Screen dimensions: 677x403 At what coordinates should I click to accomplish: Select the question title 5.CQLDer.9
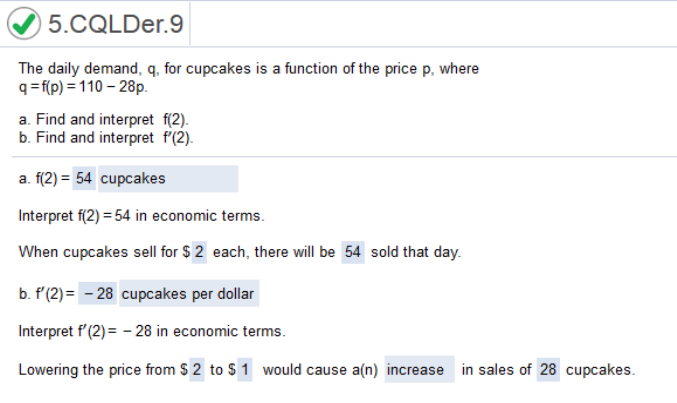pos(116,24)
